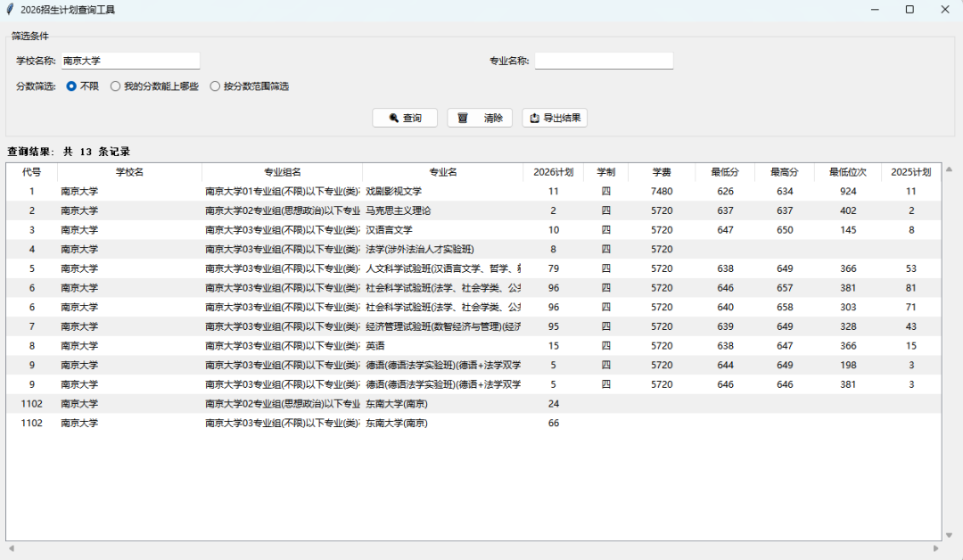Viewport: 963px width, 560px height.
Task: Click the 2025计划 column header
Action: click(910, 172)
